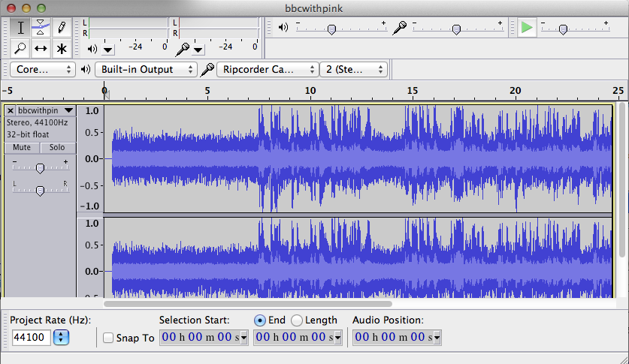Open the Ripcorder input device dropdown
This screenshot has width=629, height=364.
[x=268, y=70]
